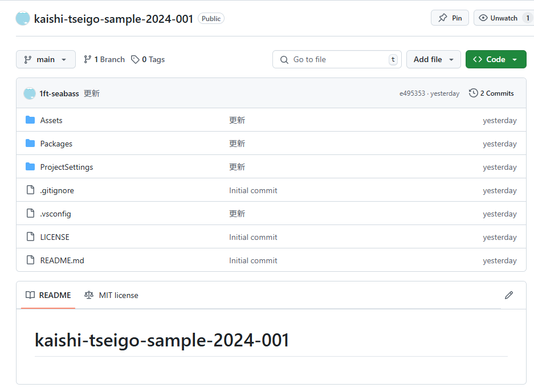View the 0 Tags list

pos(148,59)
